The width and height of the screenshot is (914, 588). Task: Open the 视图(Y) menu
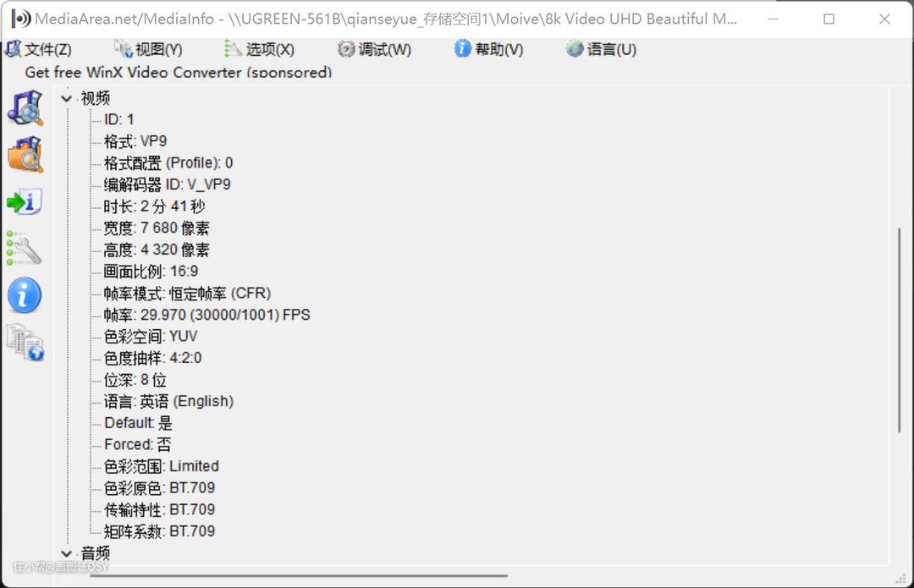tap(149, 50)
